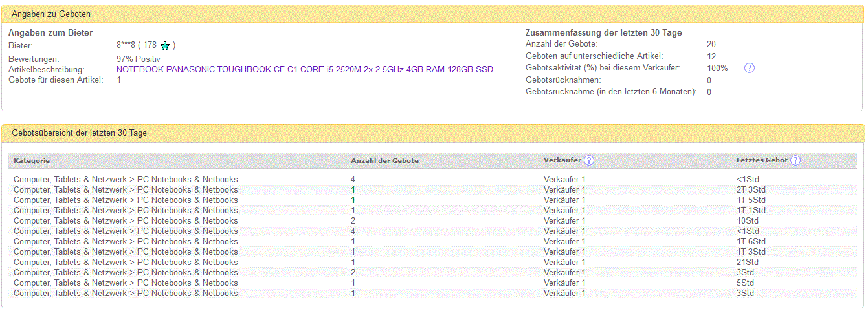Click category text in the 1T 1Std row
The image size is (868, 311).
126,210
